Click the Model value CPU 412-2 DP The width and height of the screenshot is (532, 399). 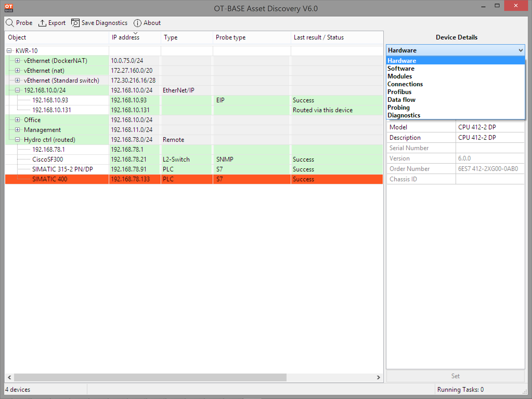[490, 127]
